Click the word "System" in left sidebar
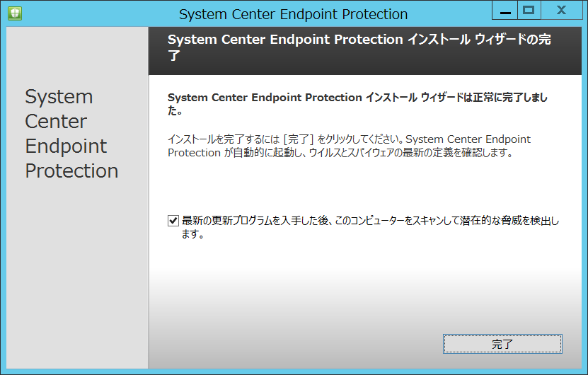The image size is (588, 375). pyautogui.click(x=59, y=98)
